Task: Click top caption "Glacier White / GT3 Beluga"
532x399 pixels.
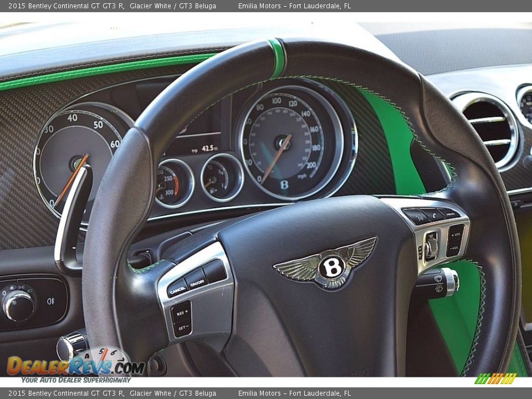Action: click(173, 6)
